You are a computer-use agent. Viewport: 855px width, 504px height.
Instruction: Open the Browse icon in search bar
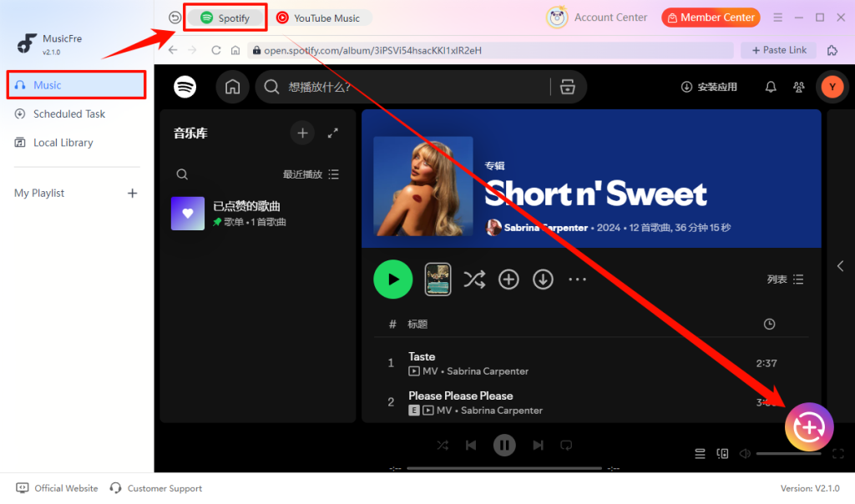[x=567, y=87]
